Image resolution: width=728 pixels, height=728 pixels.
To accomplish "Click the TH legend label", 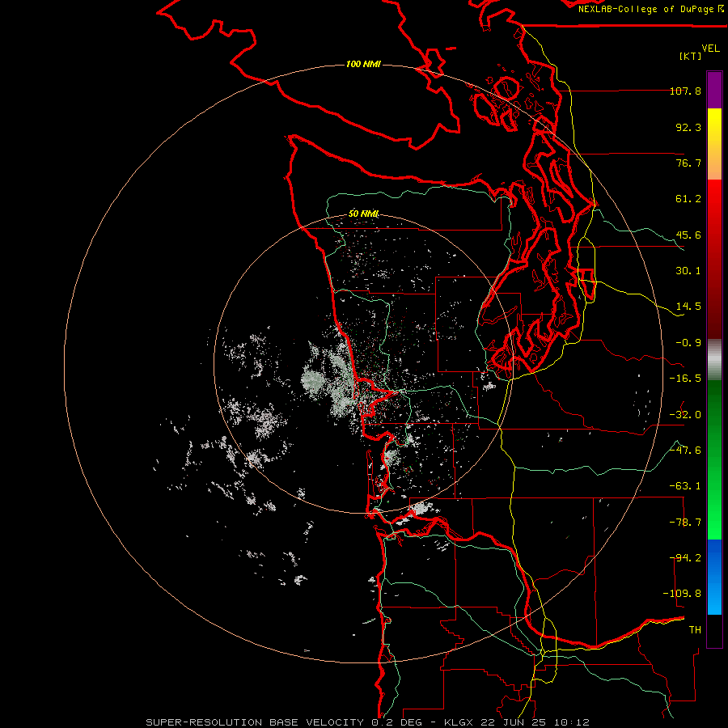I will point(695,630).
